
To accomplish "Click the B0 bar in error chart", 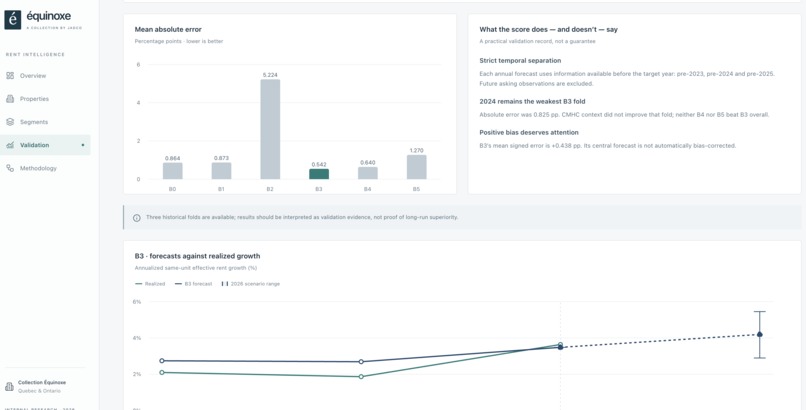I will (x=173, y=171).
